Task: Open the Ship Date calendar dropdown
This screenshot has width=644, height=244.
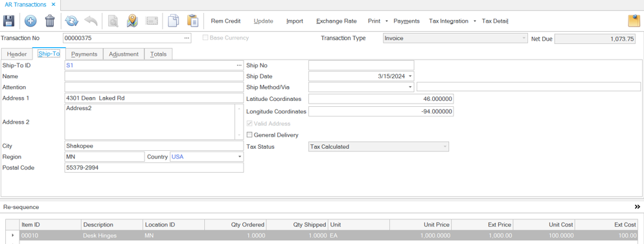Action: click(x=410, y=76)
